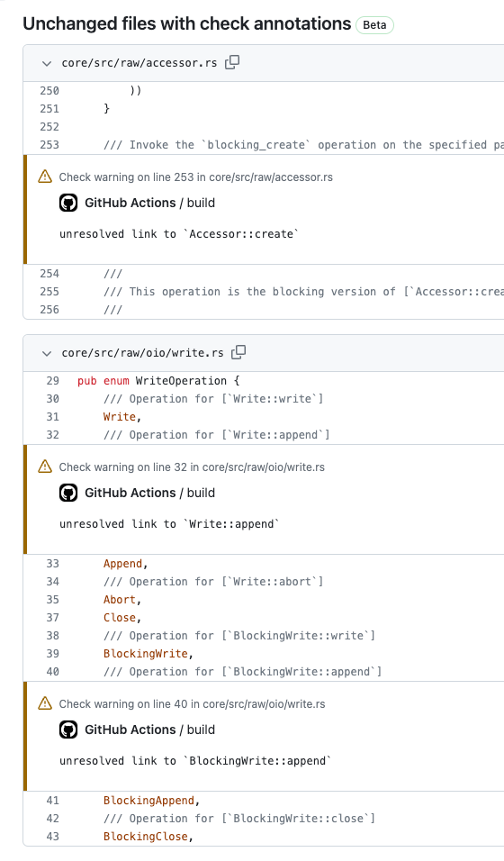Select line number 256 in accessor.rs
Viewport: 504px width, 861px height.
pos(49,310)
